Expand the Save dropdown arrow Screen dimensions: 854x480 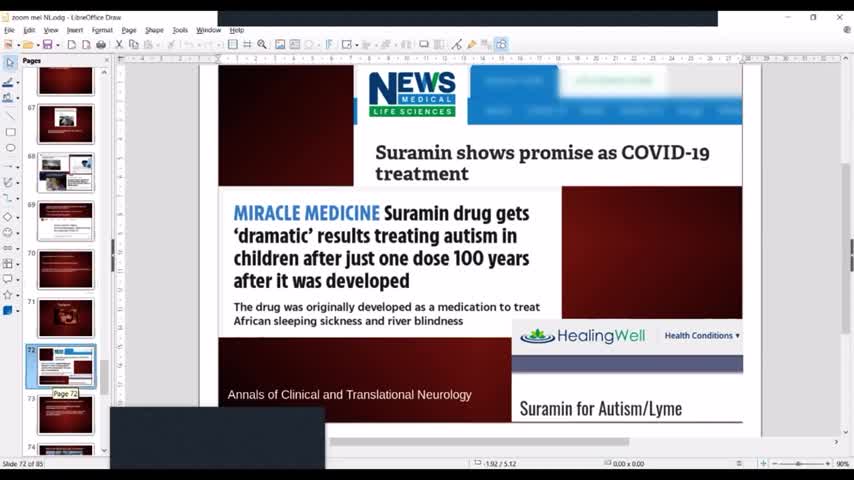pyautogui.click(x=58, y=45)
